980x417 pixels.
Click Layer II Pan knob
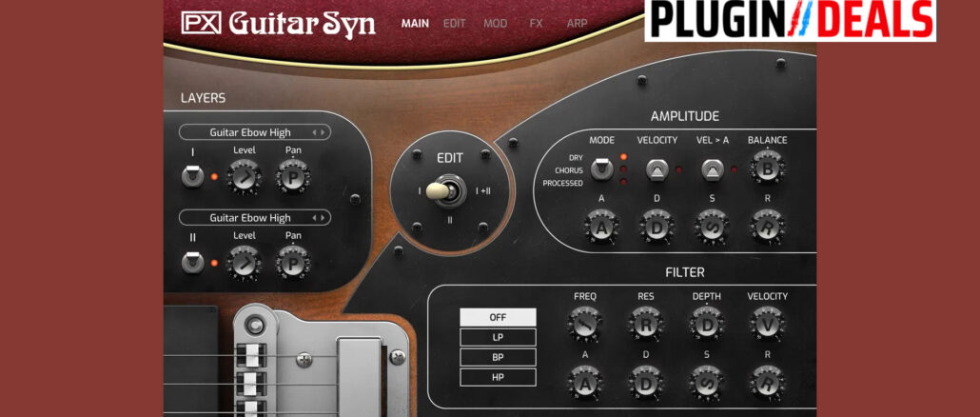tap(292, 262)
